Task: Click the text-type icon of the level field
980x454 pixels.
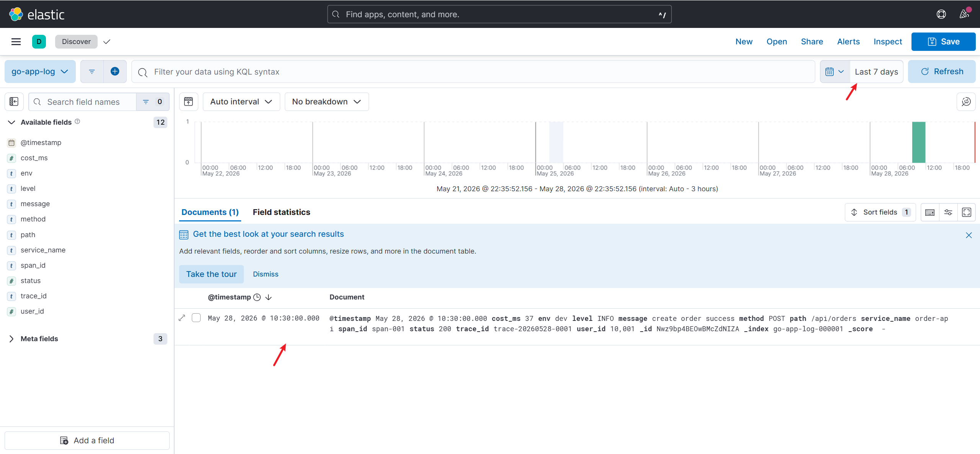Action: pos(11,189)
